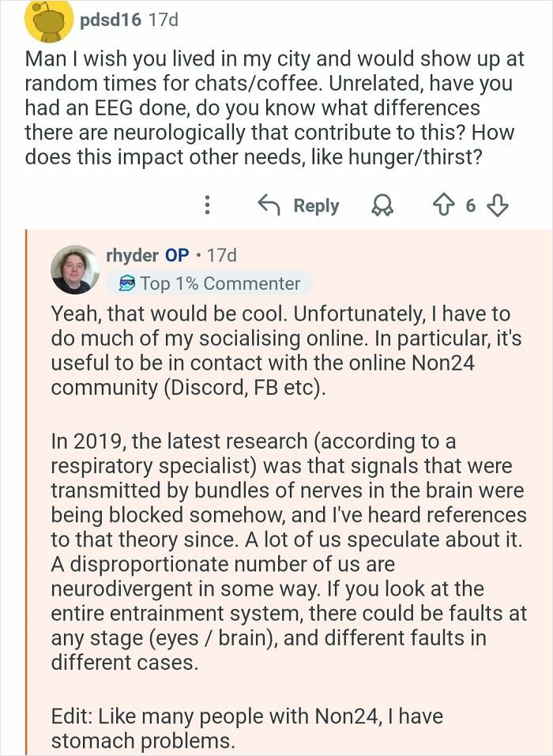
Task: Open the award icon on pdsd16's comment
Action: point(382,205)
